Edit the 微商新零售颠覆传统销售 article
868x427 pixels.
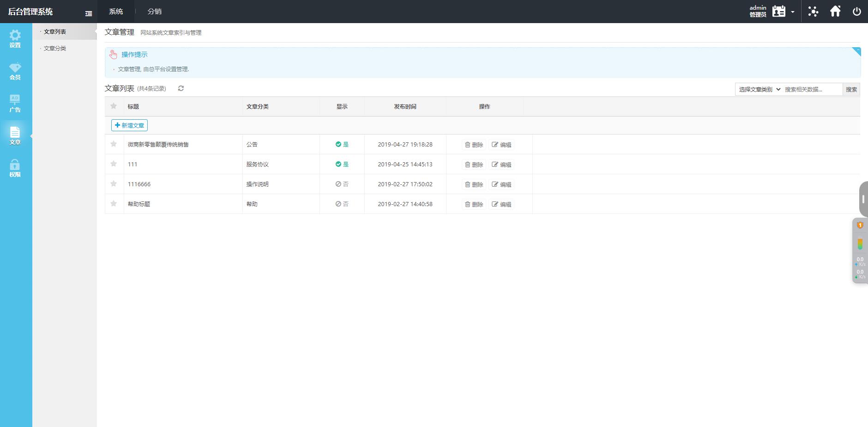point(501,145)
